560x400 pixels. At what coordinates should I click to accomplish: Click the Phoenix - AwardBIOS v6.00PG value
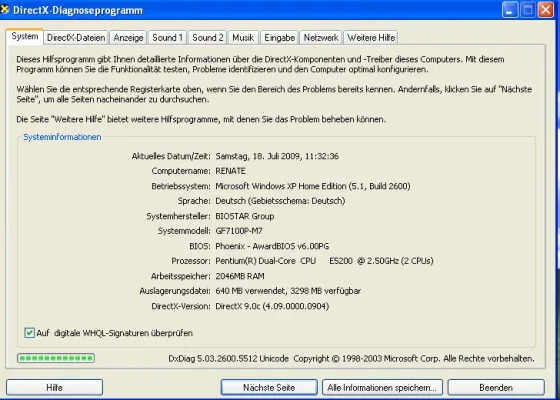[x=272, y=246]
